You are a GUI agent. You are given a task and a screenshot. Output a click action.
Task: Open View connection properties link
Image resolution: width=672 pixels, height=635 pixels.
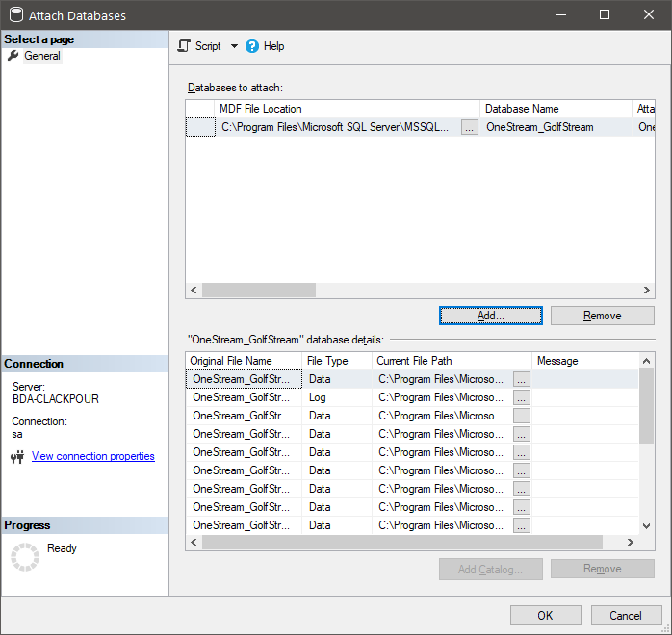(93, 456)
